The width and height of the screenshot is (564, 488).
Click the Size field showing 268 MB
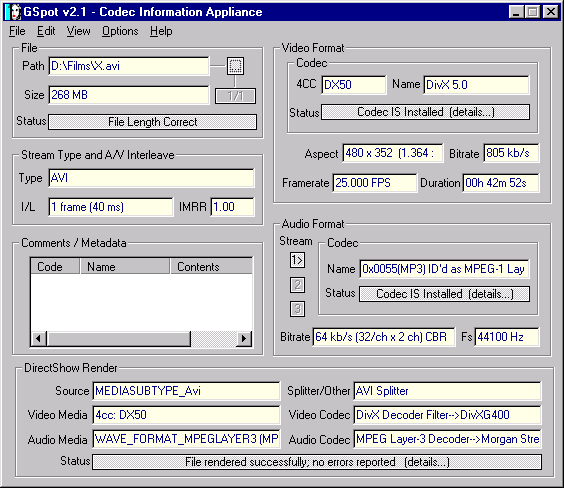pos(129,95)
